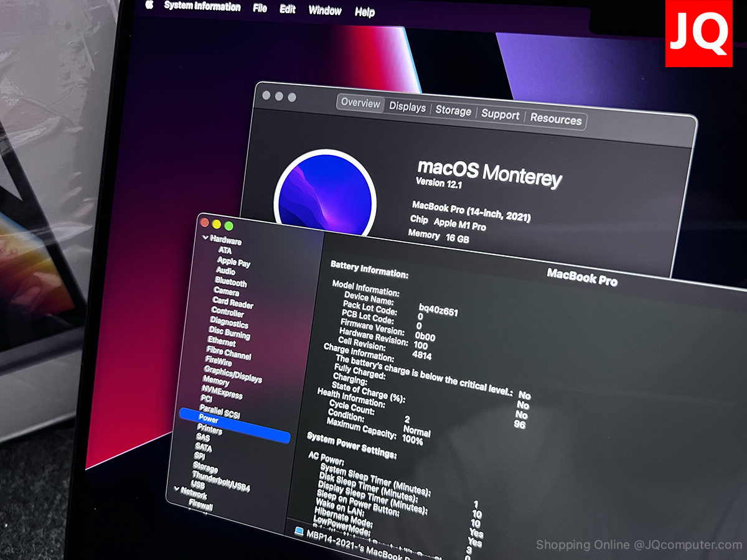Screen dimensions: 747x560
Task: Click the 'Apple M1 Pro' chip text
Action: pos(459,225)
